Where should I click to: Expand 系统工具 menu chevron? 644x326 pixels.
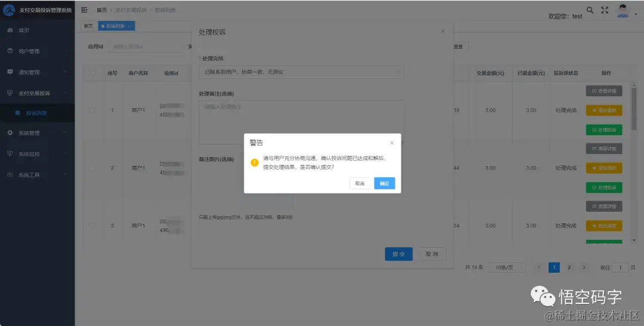point(66,175)
